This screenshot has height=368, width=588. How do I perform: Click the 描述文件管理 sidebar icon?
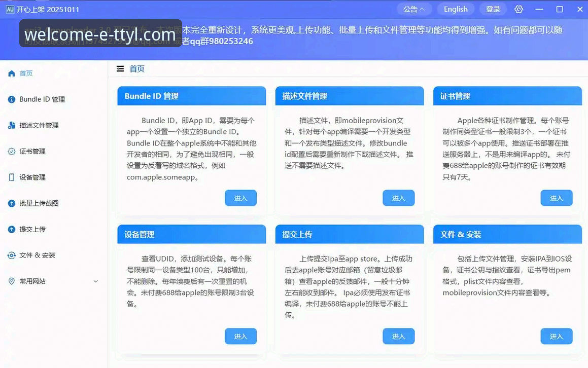click(x=11, y=125)
